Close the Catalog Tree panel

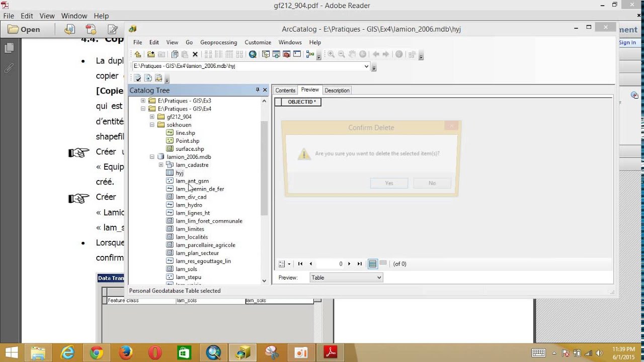coord(265,90)
